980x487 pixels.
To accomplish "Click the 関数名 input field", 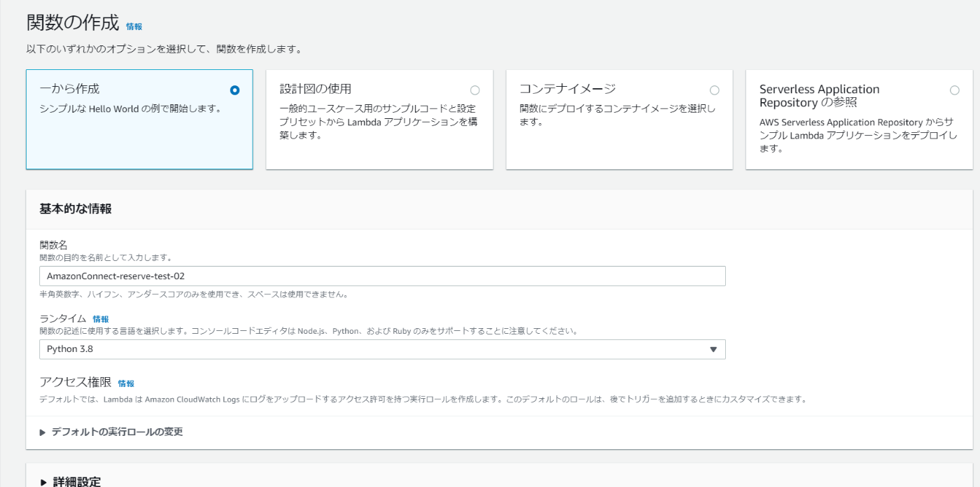I will click(382, 276).
